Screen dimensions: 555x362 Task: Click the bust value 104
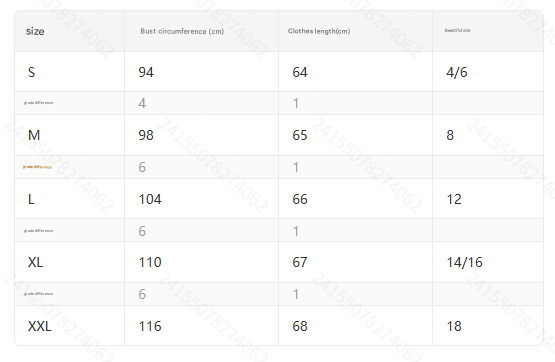tap(150, 199)
